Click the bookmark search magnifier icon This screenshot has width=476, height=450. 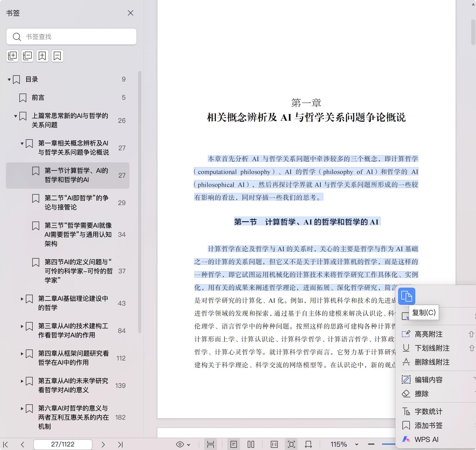(x=17, y=37)
